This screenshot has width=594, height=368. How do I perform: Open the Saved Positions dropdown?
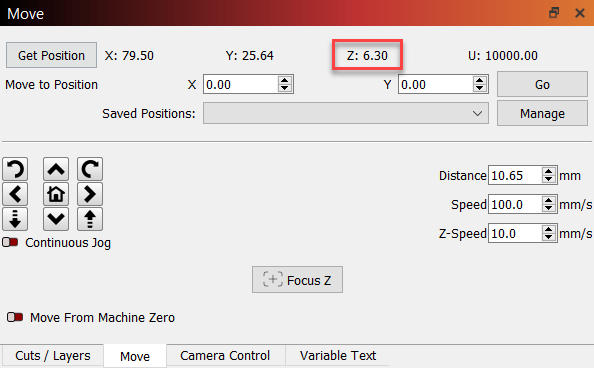[x=345, y=113]
